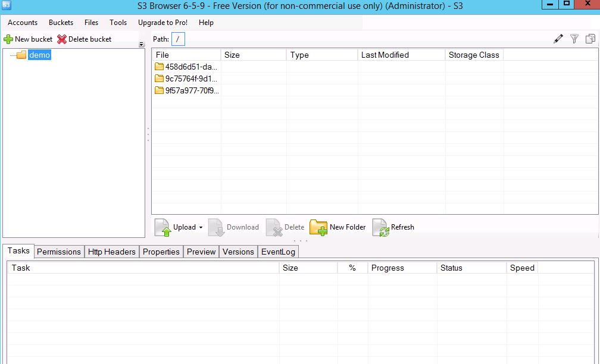Screen dimensions: 600x364
Task: Click the Delete button label in file toolbar
Action: pyautogui.click(x=294, y=227)
